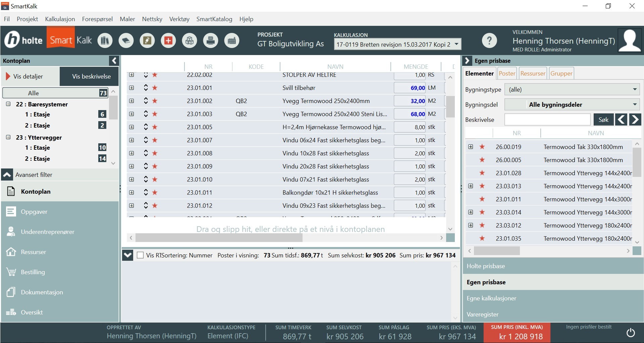644x343 pixels.
Task: Click the printer icon in toolbar
Action: 211,41
